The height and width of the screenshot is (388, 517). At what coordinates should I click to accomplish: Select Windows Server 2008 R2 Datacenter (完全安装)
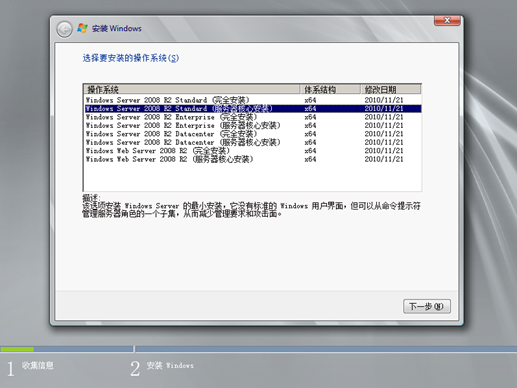[252, 134]
